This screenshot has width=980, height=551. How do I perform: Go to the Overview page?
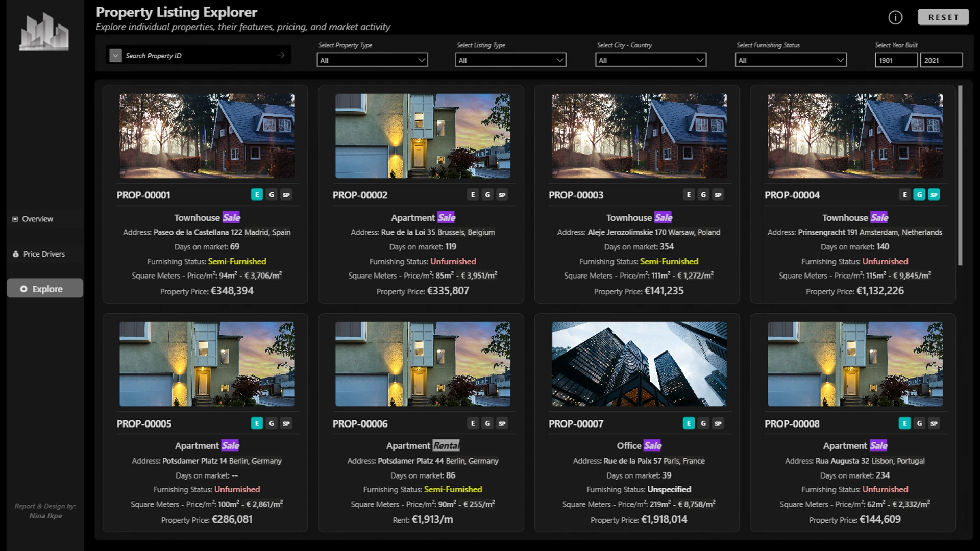(37, 219)
